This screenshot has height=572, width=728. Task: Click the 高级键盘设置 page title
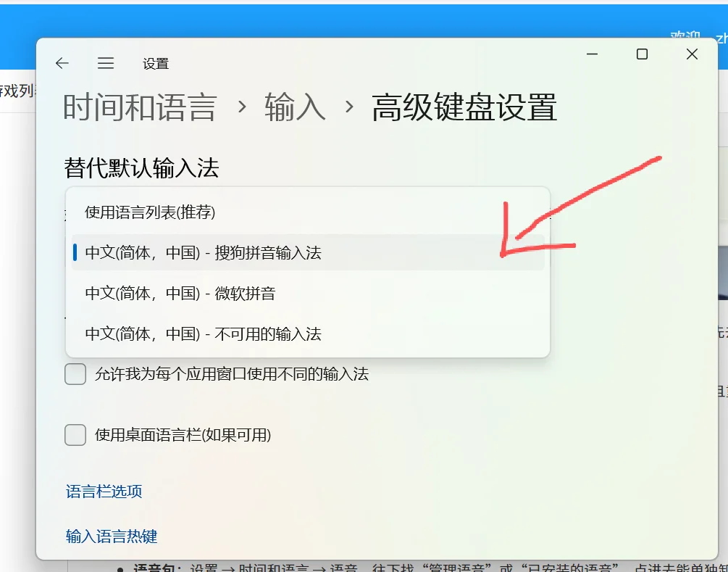point(464,107)
